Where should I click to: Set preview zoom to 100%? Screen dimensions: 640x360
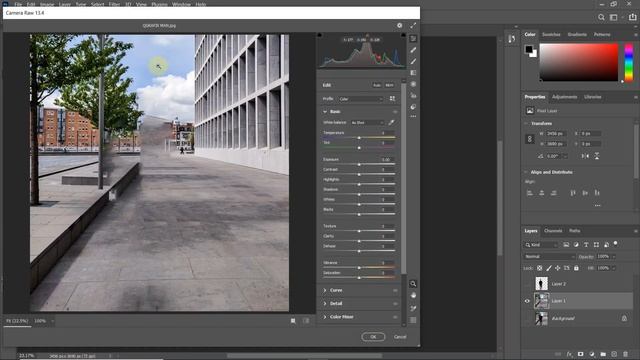click(40, 321)
